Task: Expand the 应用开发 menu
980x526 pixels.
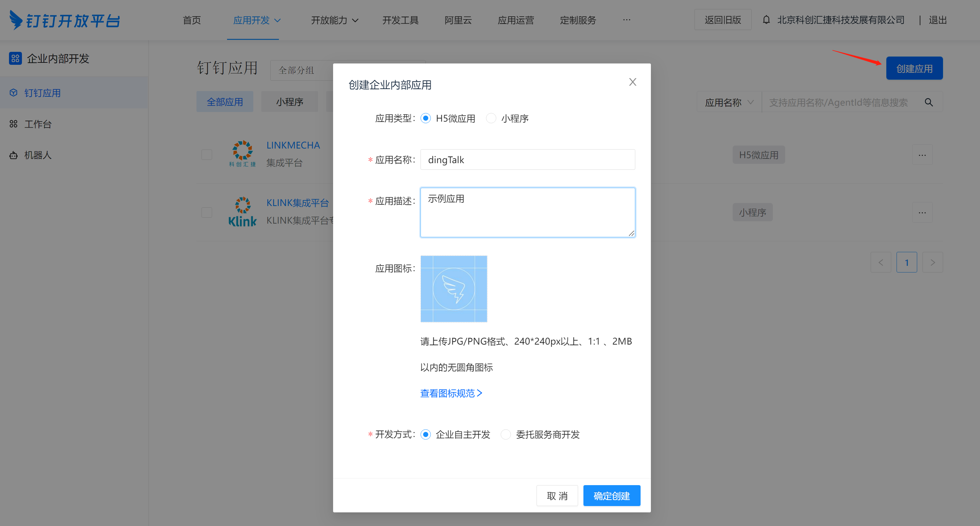Action: click(x=257, y=20)
